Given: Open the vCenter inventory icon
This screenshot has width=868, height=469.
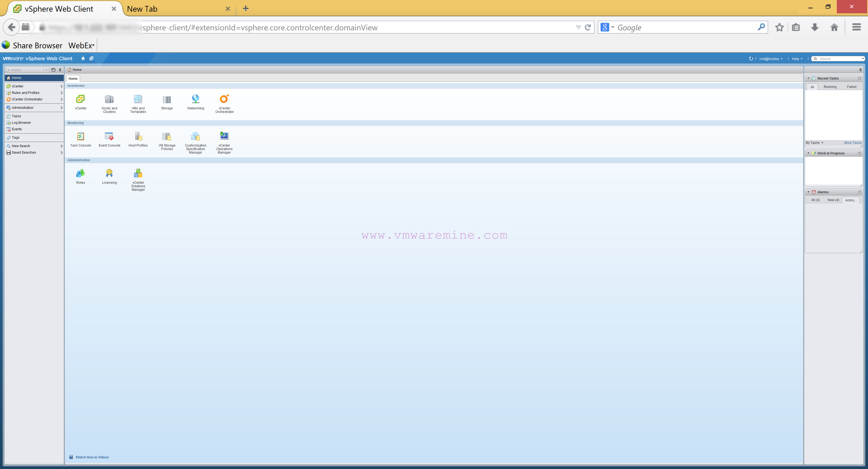Looking at the screenshot, I should click(x=81, y=99).
